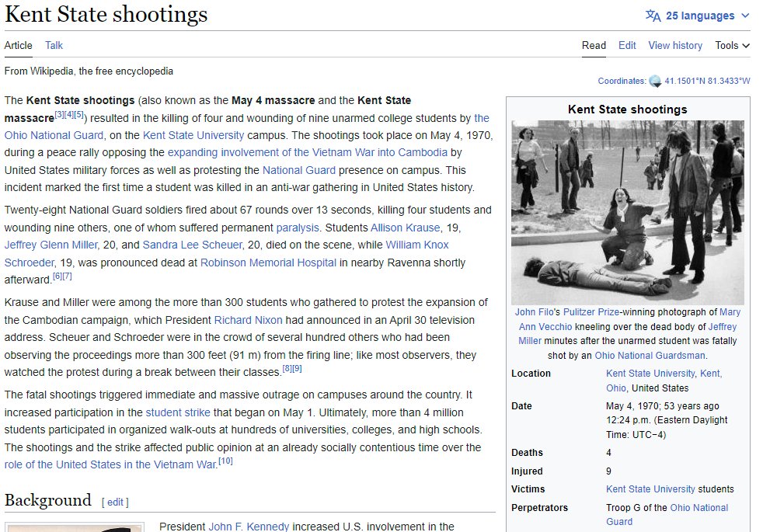Open the paralysis link
Viewport: 763px width, 532px height.
click(x=298, y=228)
